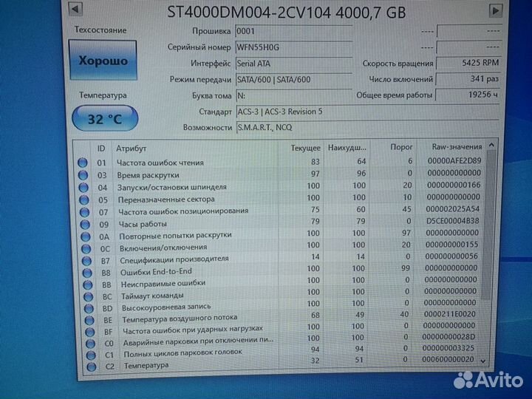
Task: Click status circle icon for attribute BB
Action: pyautogui.click(x=88, y=284)
